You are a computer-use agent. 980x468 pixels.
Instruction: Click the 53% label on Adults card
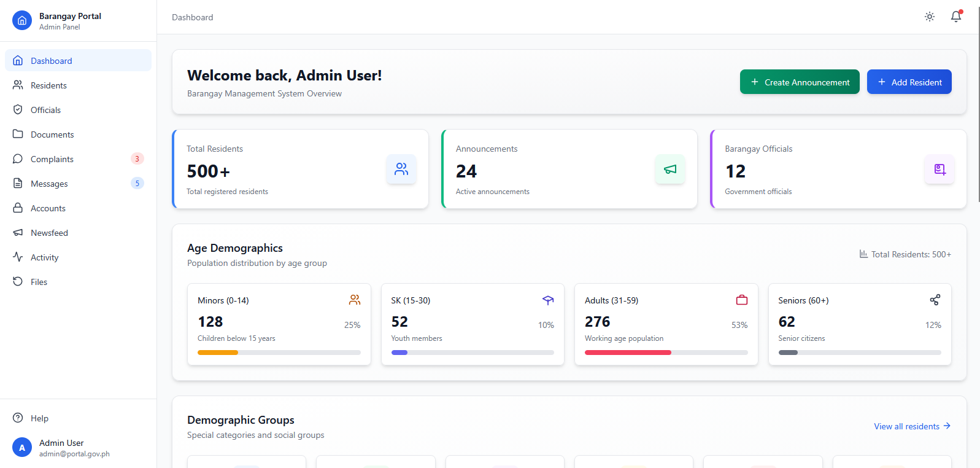click(739, 325)
